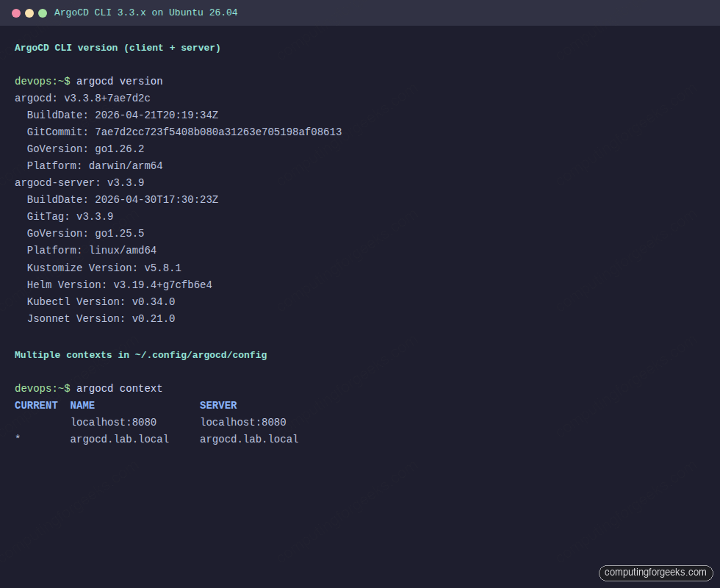Click the 'argocd version' command line

click(89, 82)
